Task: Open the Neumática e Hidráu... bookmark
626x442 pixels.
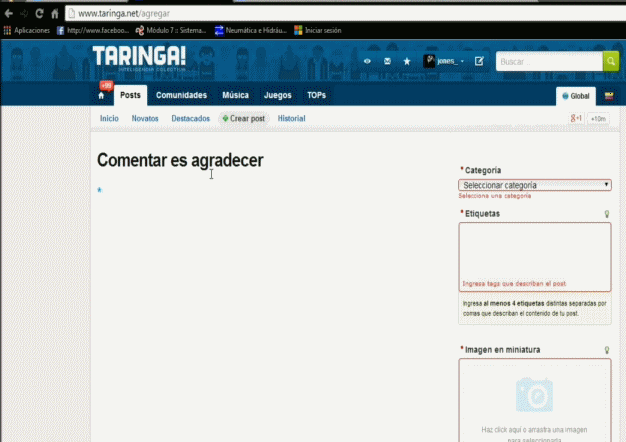Action: click(250, 30)
